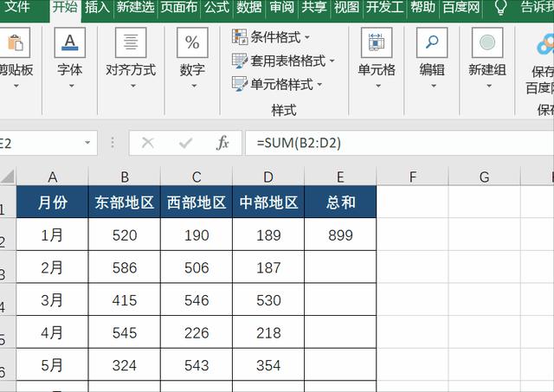The image size is (554, 392).
Task: Click the Select All corner triangle
Action: pos(8,177)
